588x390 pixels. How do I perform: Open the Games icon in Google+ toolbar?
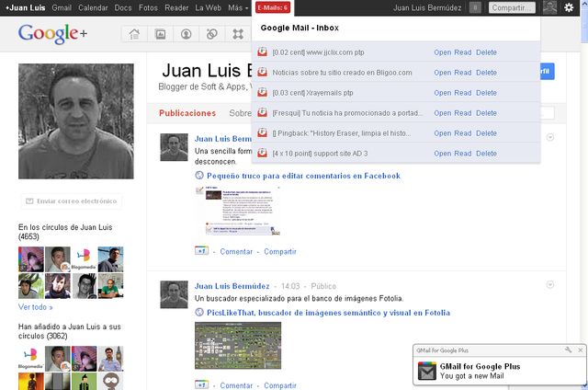pyautogui.click(x=238, y=34)
